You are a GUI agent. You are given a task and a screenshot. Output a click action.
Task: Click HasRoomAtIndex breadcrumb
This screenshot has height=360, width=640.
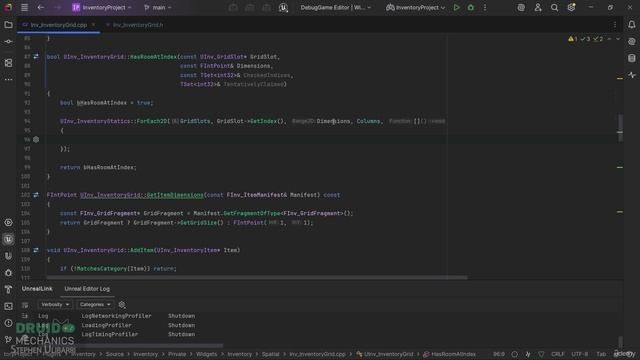pyautogui.click(x=449, y=354)
